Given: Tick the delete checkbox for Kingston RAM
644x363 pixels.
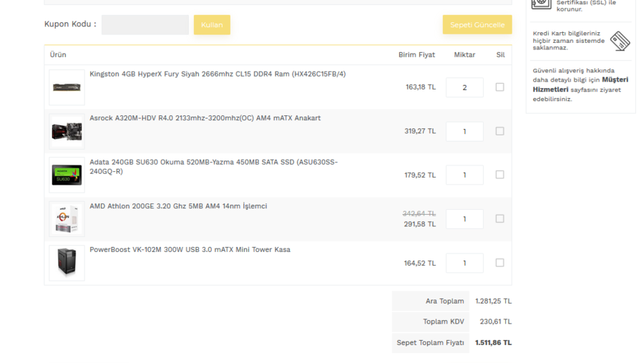Looking at the screenshot, I should 499,87.
